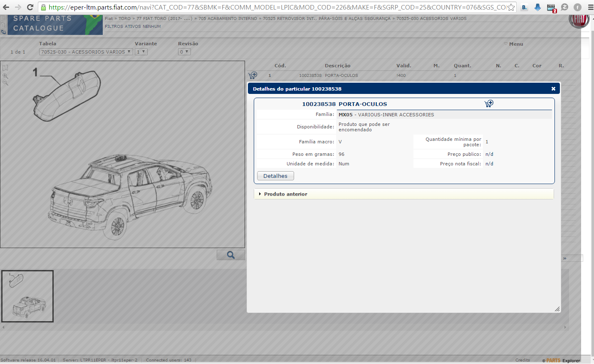Image resolution: width=594 pixels, height=364 pixels.
Task: Click the horizontal scrollbar right arrow
Action: click(565, 327)
